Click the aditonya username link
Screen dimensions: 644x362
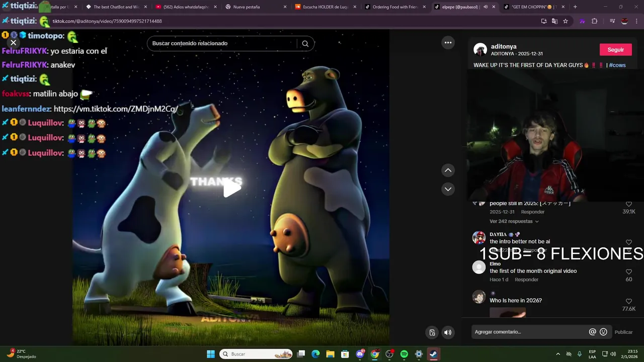point(504,46)
